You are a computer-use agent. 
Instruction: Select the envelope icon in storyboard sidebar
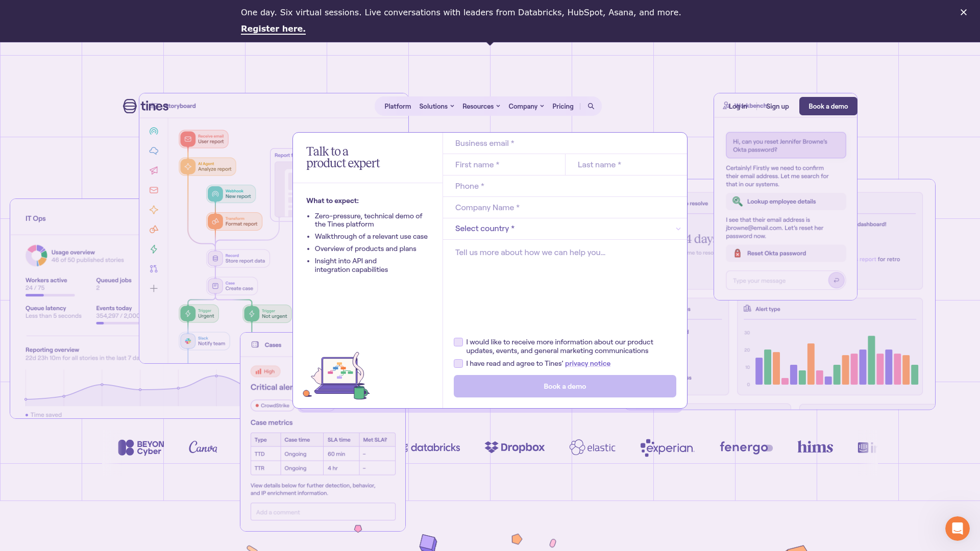tap(154, 190)
